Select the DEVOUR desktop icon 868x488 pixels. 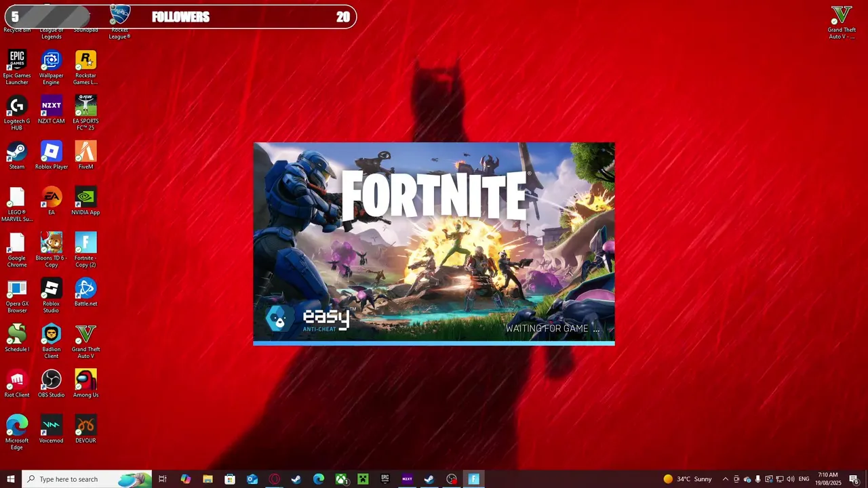click(85, 430)
